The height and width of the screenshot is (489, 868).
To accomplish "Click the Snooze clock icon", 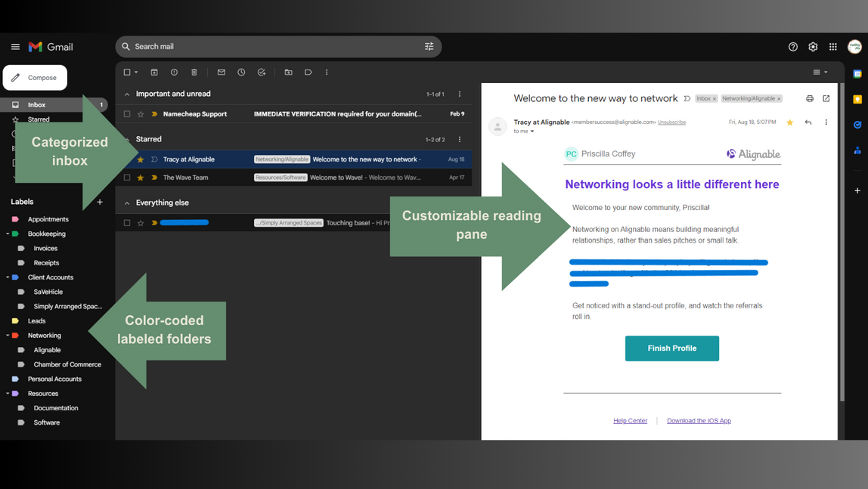I will coord(241,73).
